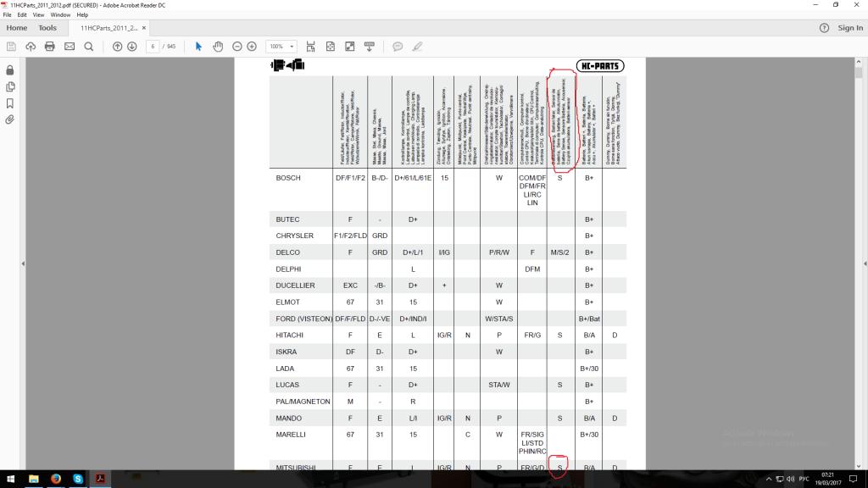Click the page number input field
Viewport: 868px width, 488px height.
point(153,47)
